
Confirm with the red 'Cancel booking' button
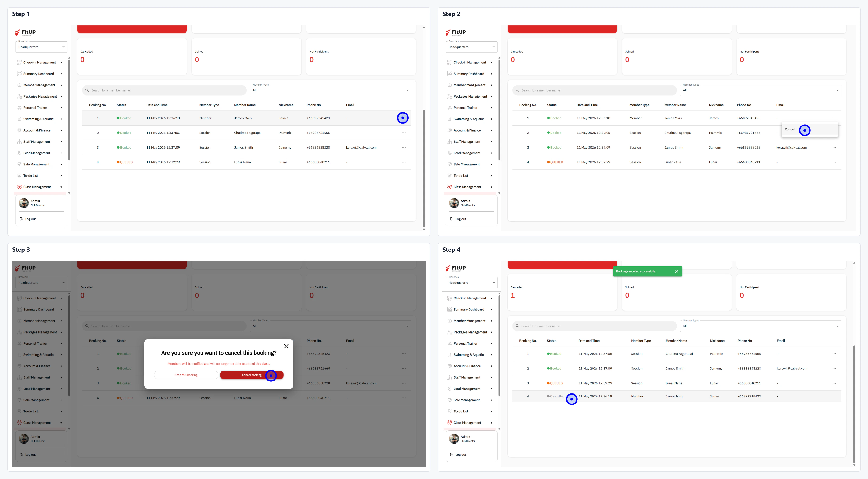coord(252,375)
